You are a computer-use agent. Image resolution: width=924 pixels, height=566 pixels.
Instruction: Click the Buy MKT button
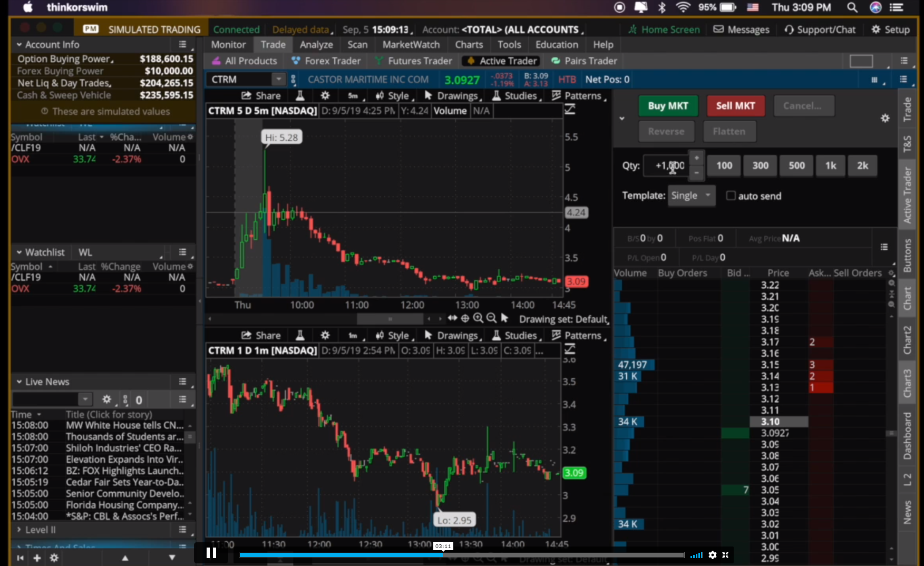(668, 106)
